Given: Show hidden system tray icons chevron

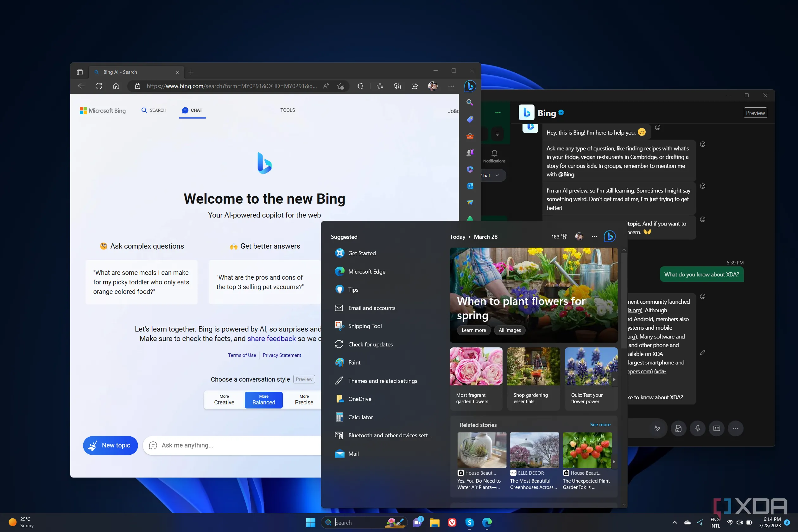Looking at the screenshot, I should click(x=674, y=522).
